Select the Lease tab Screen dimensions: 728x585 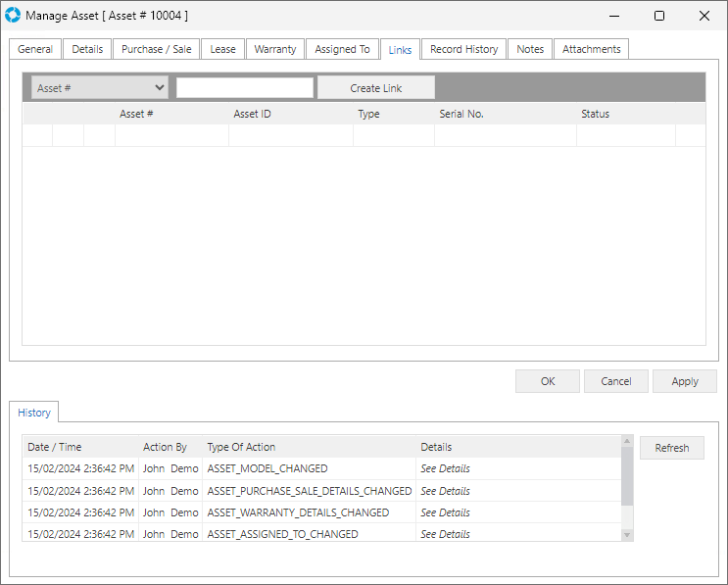(222, 49)
